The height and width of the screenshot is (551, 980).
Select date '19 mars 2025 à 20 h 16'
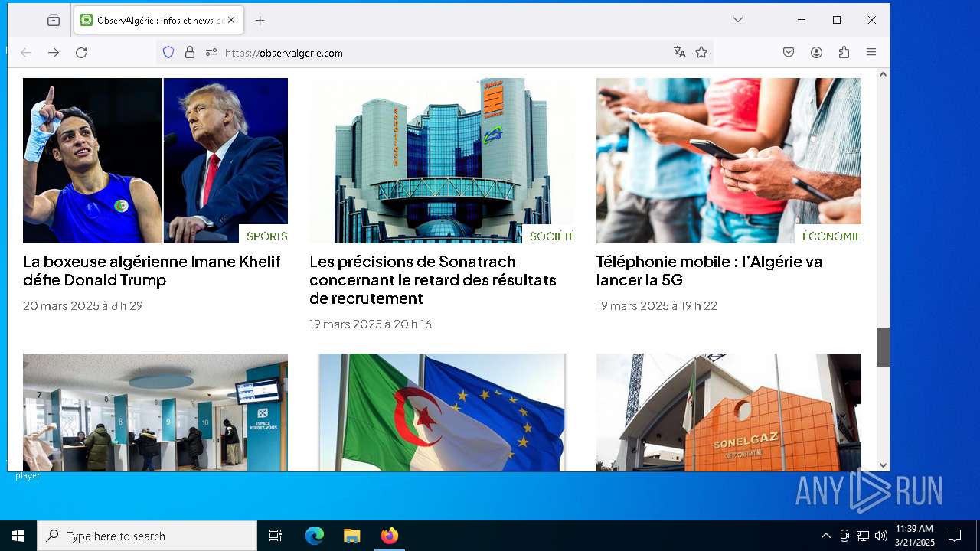[x=371, y=324]
